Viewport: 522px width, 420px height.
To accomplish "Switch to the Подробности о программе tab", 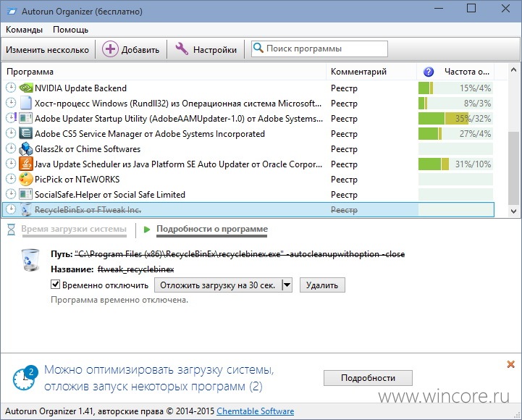I will click(x=212, y=229).
